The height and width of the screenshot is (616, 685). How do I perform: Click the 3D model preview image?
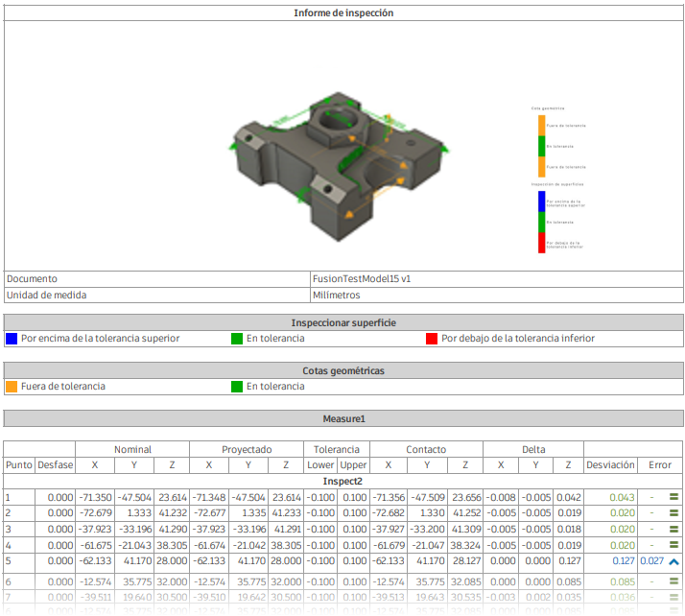pos(339,166)
